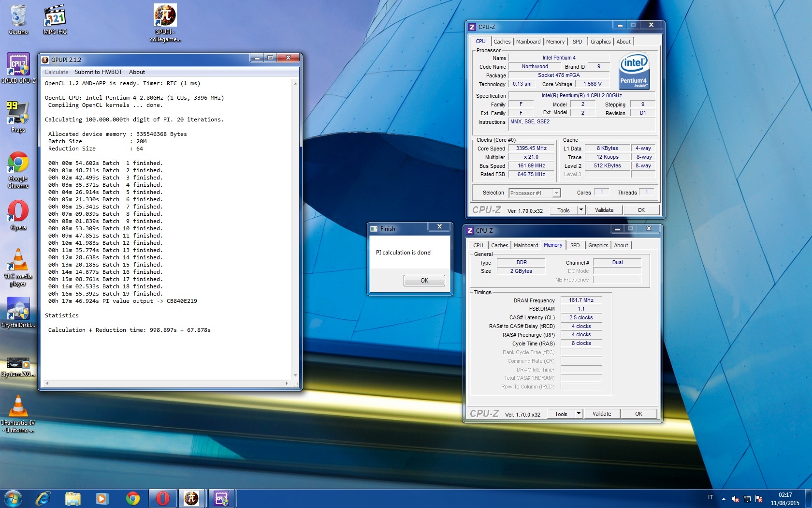This screenshot has height=508, width=812.
Task: Click OK in top CPU-Z window
Action: 641,210
